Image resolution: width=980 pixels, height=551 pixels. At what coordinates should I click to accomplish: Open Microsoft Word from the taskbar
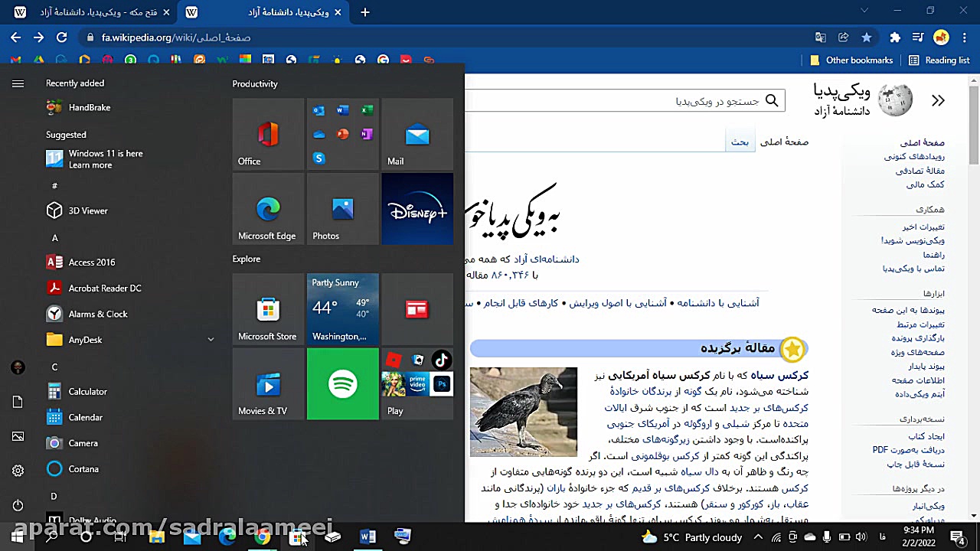click(367, 536)
